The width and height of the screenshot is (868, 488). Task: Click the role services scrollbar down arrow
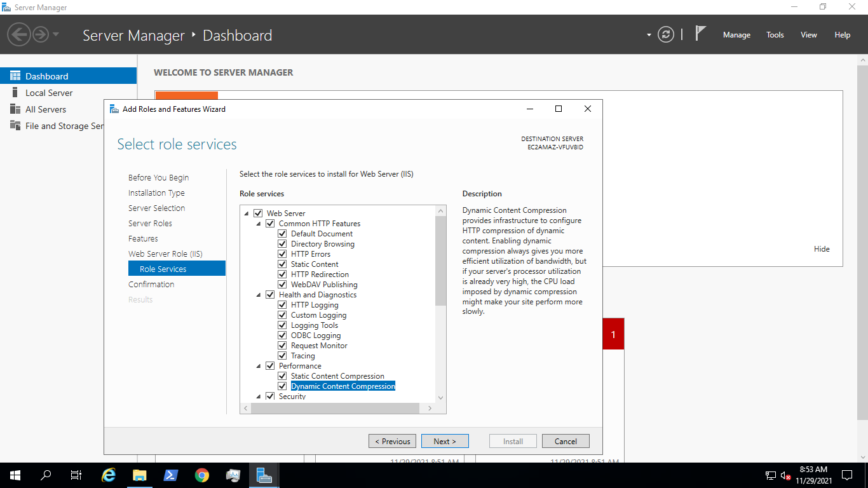click(440, 397)
